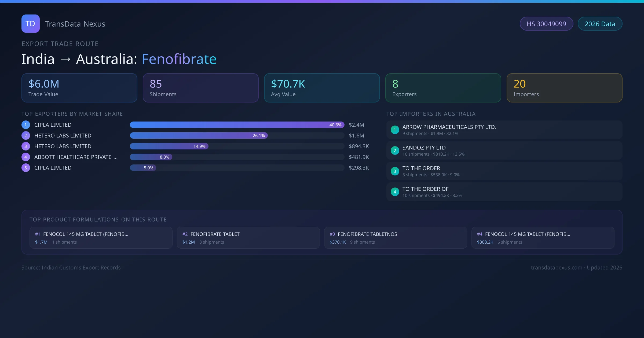This screenshot has height=338, width=644.
Task: Click the 40.6% market share bar
Action: 237,125
